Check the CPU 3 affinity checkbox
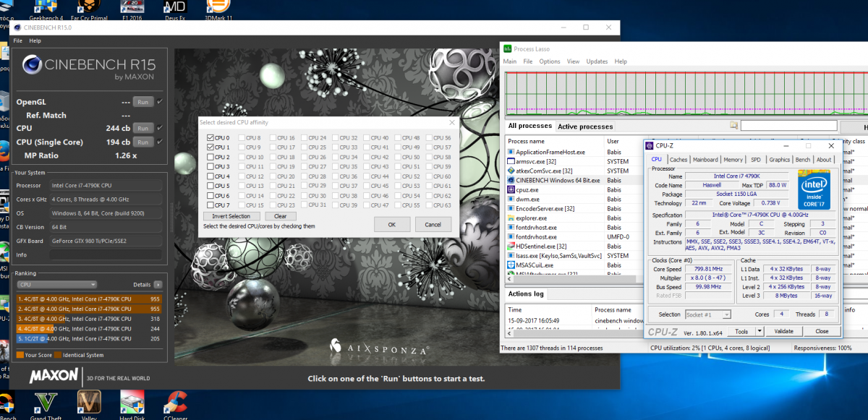 (x=210, y=166)
